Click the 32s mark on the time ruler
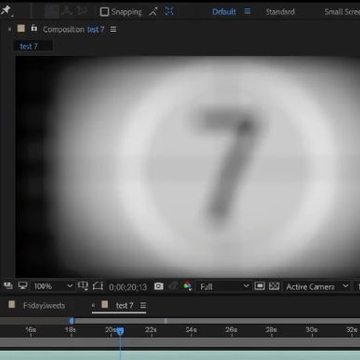360x360 pixels. [351, 330]
